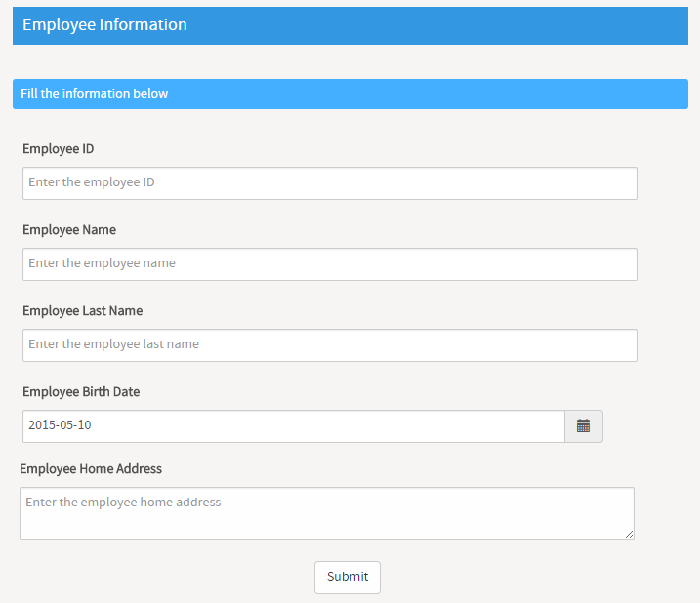The image size is (700, 603).
Task: Click the Employee Home Address label
Action: tap(91, 469)
